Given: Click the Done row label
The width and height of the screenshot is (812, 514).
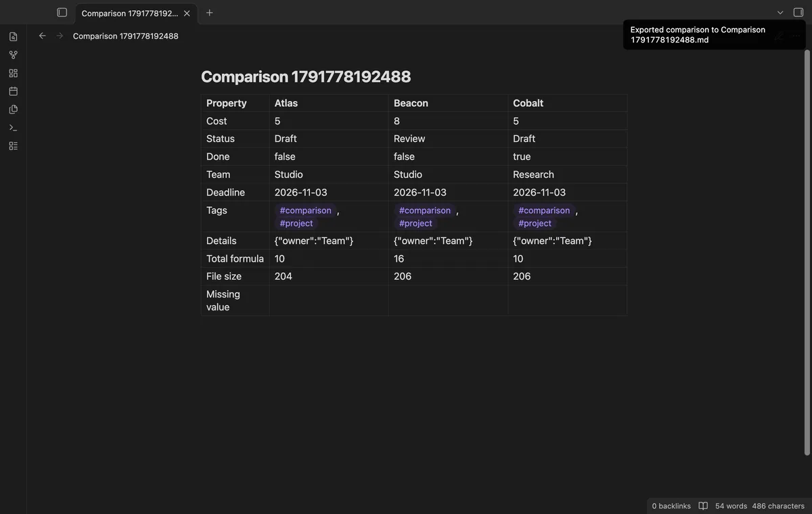Looking at the screenshot, I should coord(218,156).
